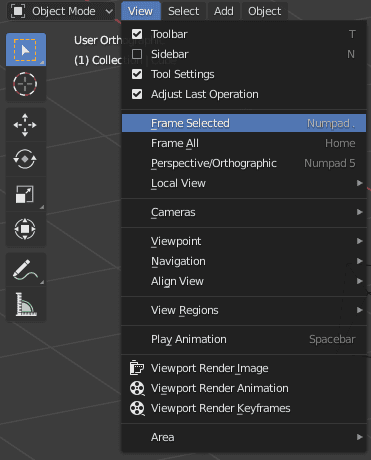Image resolution: width=371 pixels, height=460 pixels.
Task: Select the Cursor tool
Action: tap(26, 84)
